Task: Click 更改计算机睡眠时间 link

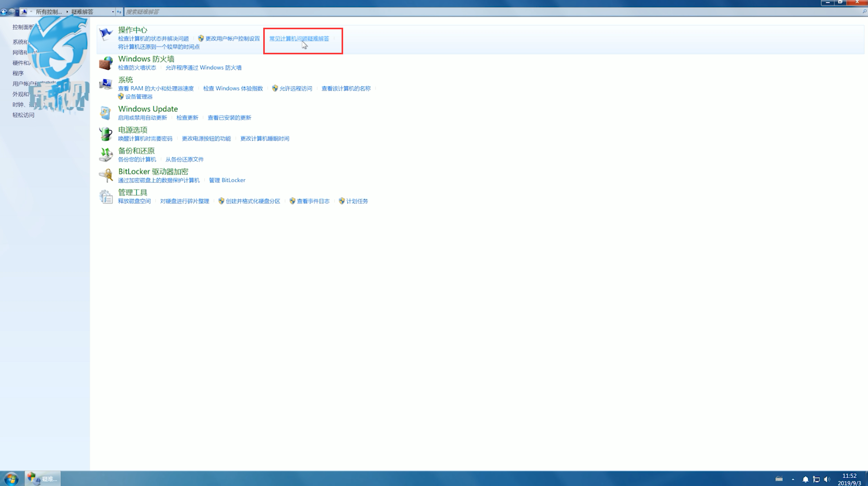Action: (265, 139)
